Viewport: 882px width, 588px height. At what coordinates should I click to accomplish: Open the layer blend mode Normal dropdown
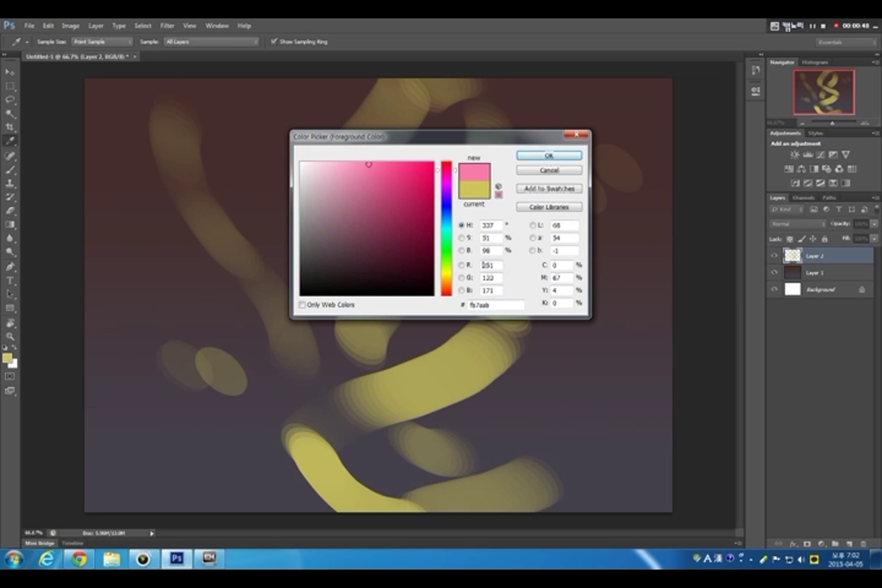797,224
